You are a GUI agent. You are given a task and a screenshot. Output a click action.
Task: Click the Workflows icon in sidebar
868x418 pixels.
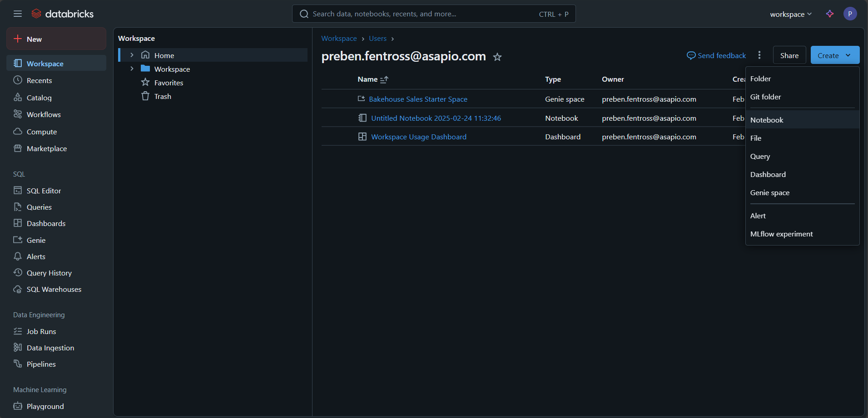[x=18, y=114]
